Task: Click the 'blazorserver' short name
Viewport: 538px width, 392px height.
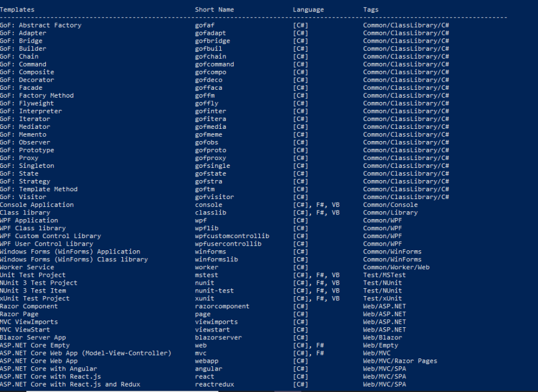Action: [219, 338]
